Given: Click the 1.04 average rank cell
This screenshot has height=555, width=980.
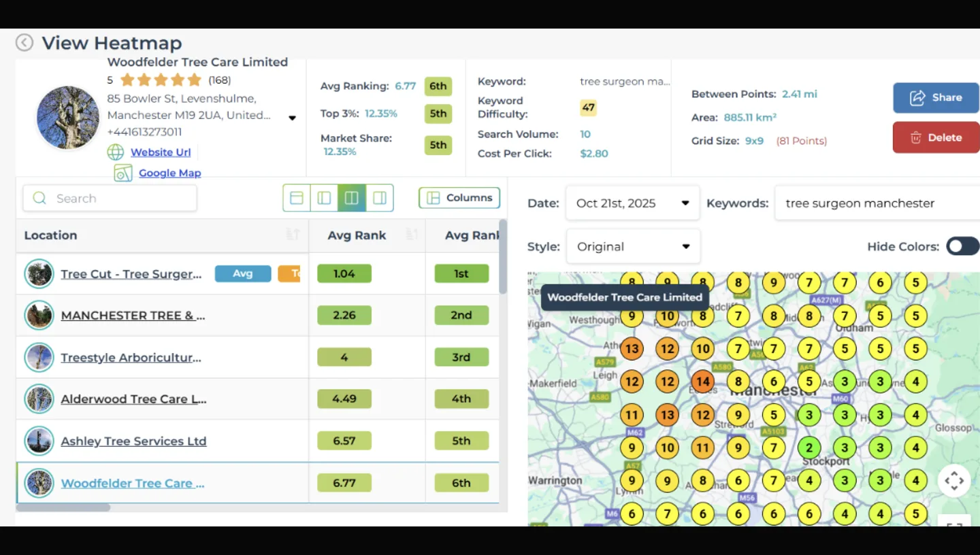Looking at the screenshot, I should (x=344, y=273).
